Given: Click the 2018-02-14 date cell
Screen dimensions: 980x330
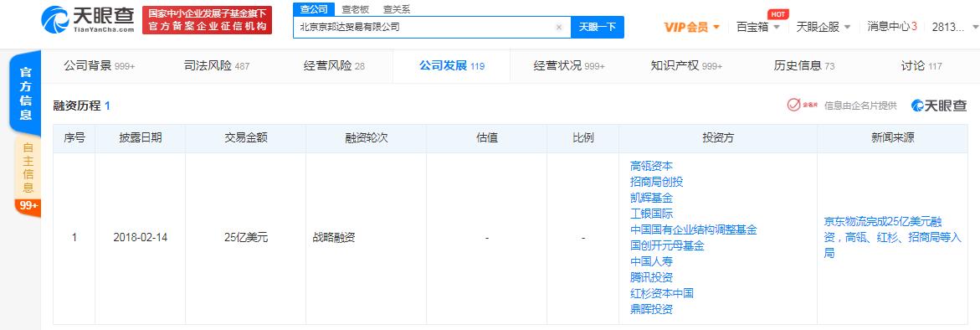Looking at the screenshot, I should [x=141, y=238].
